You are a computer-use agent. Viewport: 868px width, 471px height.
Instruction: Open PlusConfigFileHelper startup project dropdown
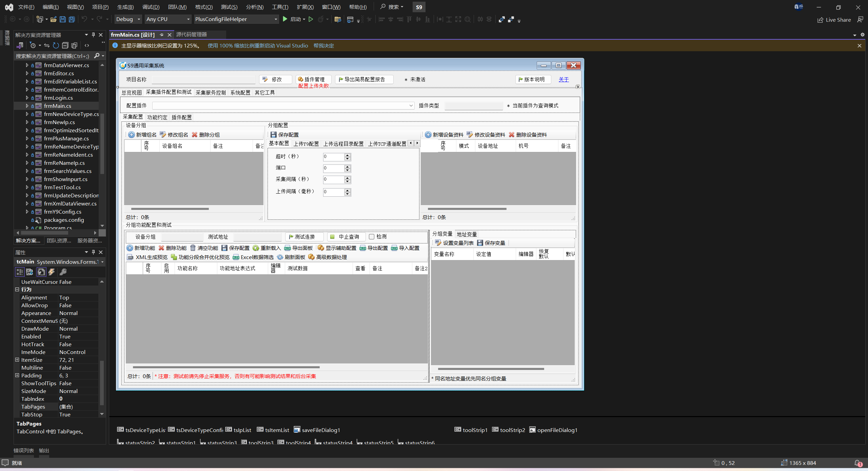(x=236, y=19)
